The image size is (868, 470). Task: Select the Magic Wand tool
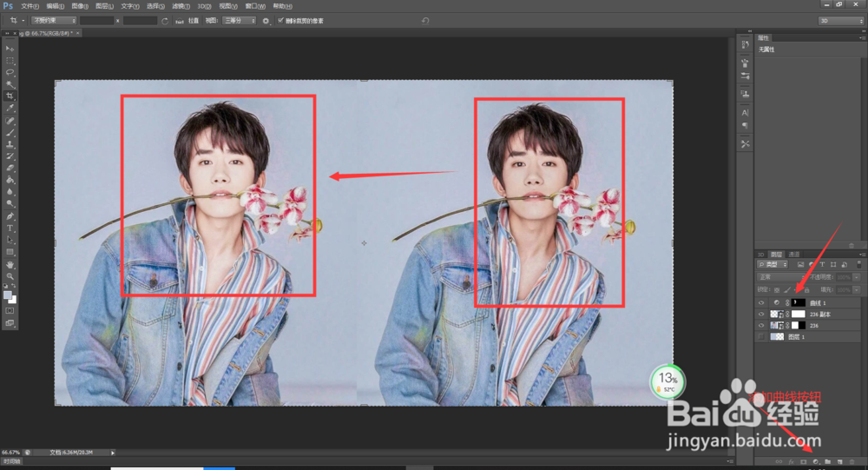(x=10, y=84)
